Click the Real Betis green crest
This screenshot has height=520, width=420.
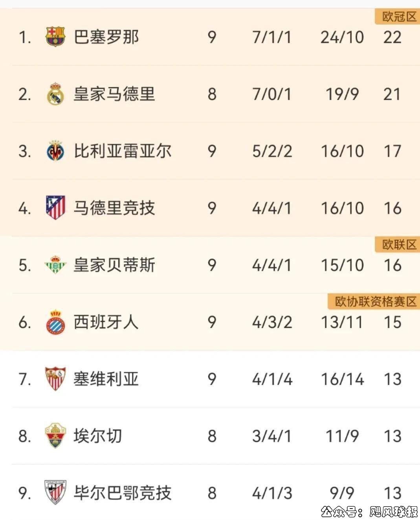55,265
